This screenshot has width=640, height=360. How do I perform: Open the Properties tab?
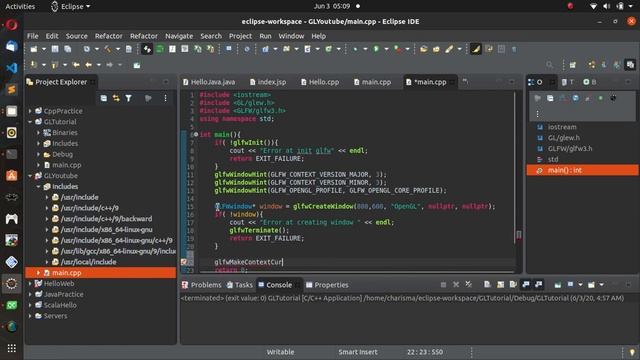[x=327, y=285]
